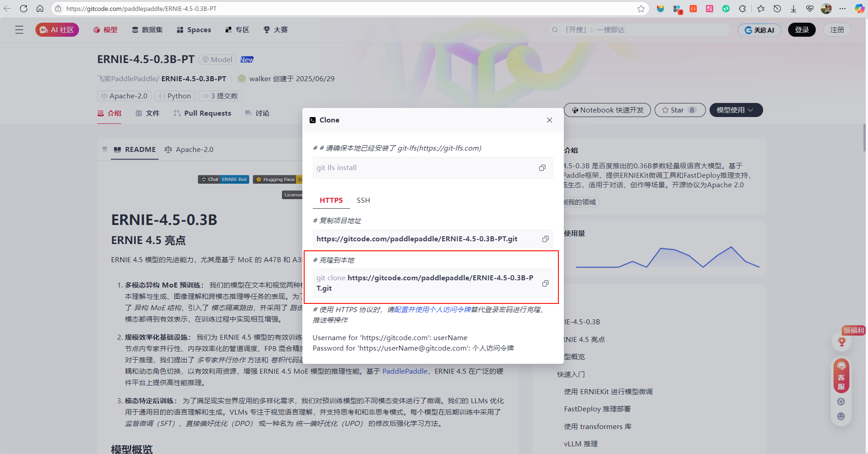868x454 pixels.
Task: Open browser settings ellipsis menu
Action: [x=843, y=9]
